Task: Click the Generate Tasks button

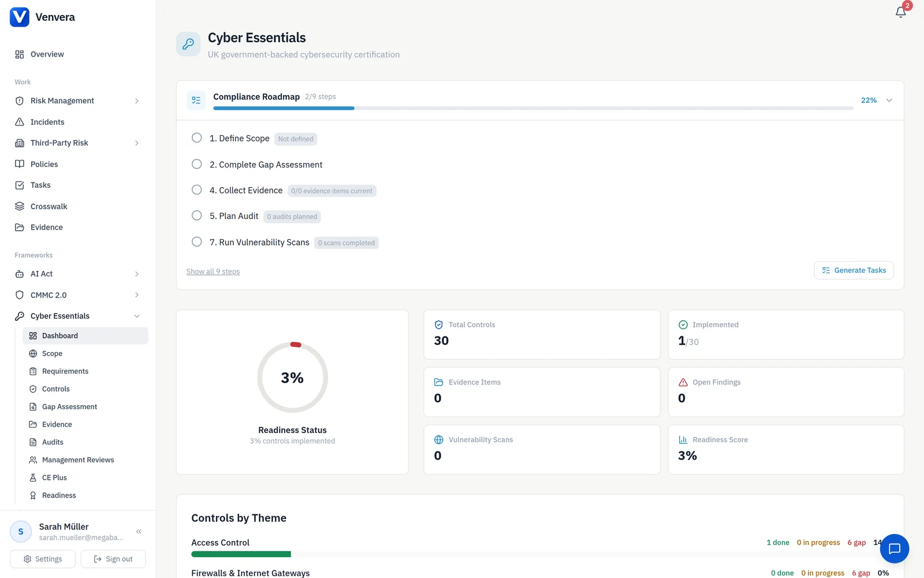Action: pyautogui.click(x=854, y=271)
